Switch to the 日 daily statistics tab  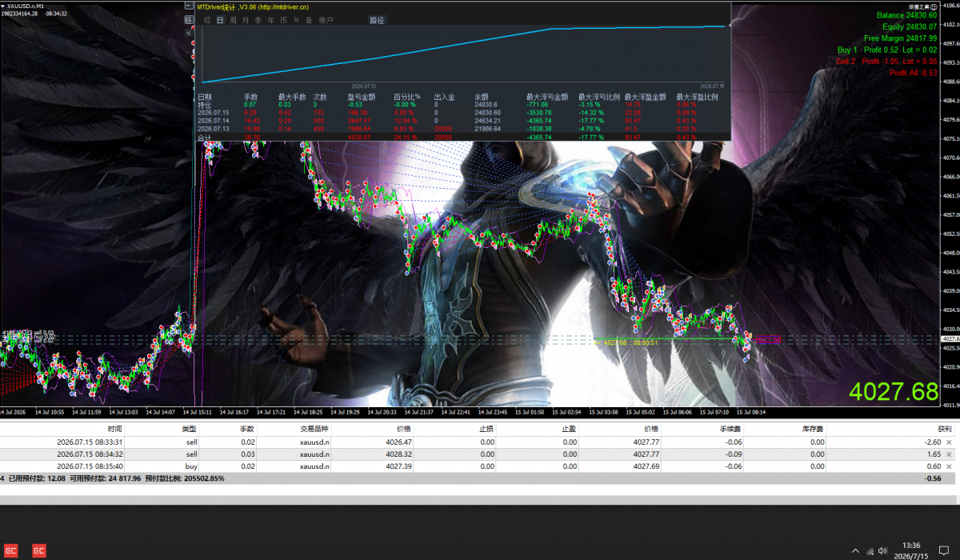coord(220,20)
